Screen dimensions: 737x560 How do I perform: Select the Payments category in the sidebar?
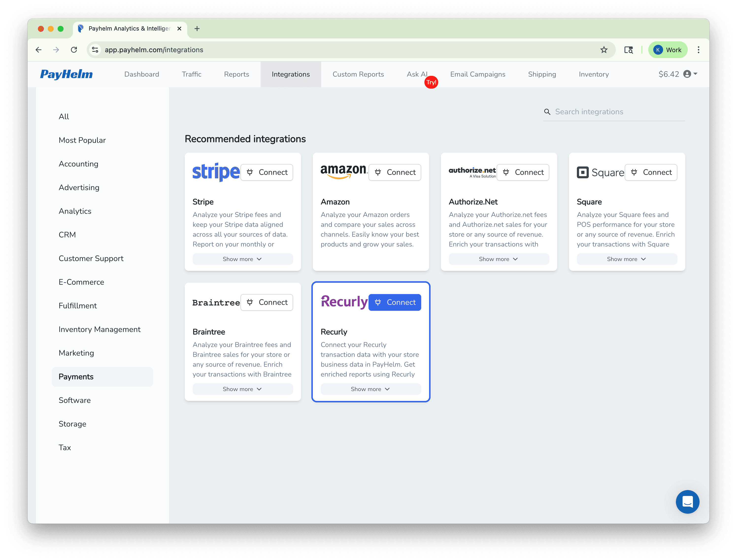point(76,376)
